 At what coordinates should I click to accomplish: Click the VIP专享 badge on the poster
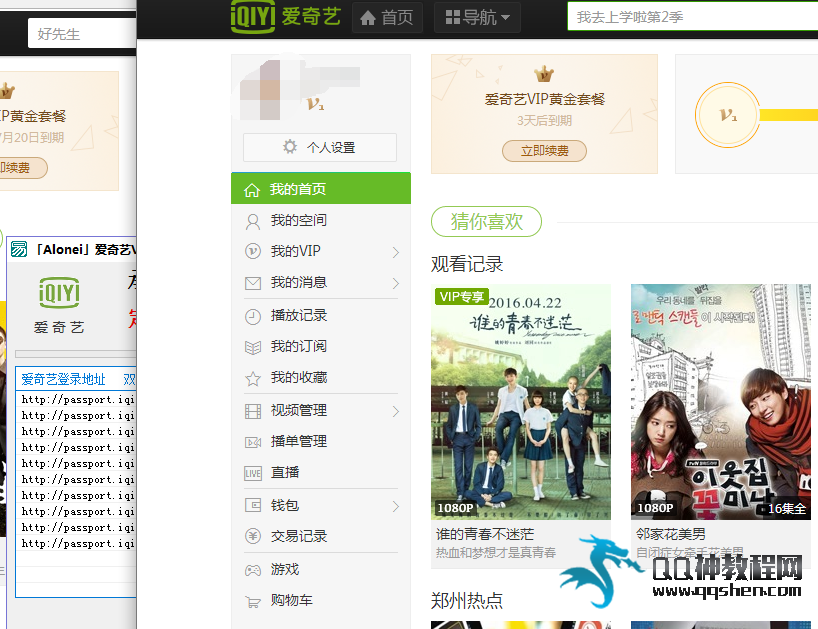(462, 297)
